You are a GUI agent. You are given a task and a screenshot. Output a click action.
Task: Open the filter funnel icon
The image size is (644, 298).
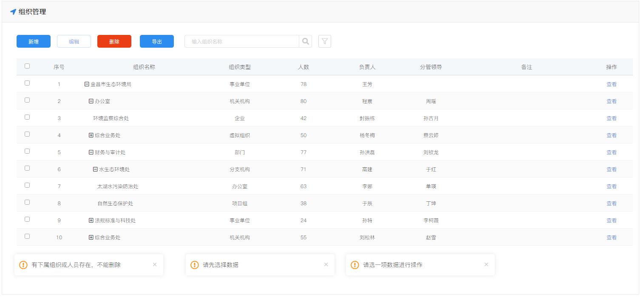(325, 41)
